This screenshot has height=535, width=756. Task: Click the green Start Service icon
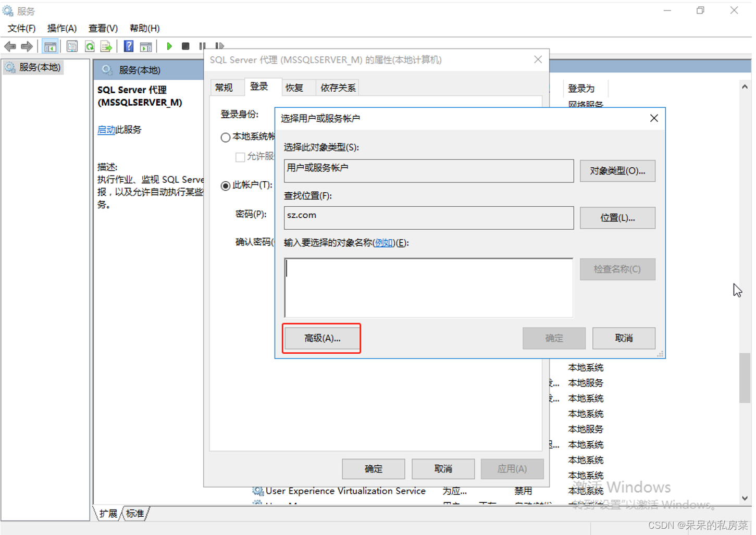[169, 46]
